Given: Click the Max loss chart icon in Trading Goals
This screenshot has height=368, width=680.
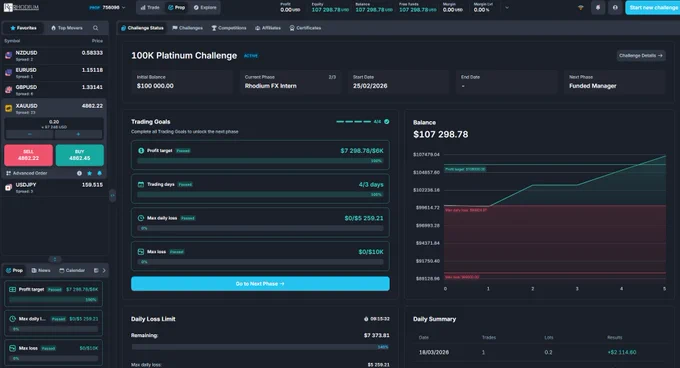Looking at the screenshot, I should (141, 251).
